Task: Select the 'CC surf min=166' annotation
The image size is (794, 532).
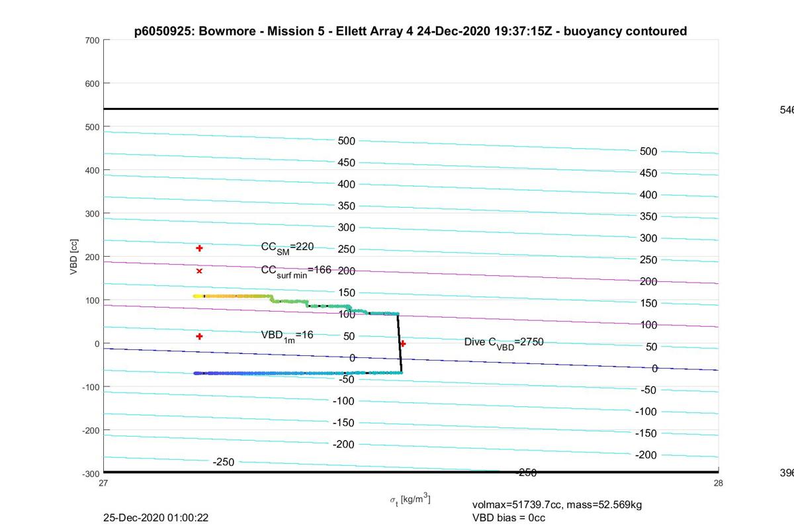Action: coord(296,271)
